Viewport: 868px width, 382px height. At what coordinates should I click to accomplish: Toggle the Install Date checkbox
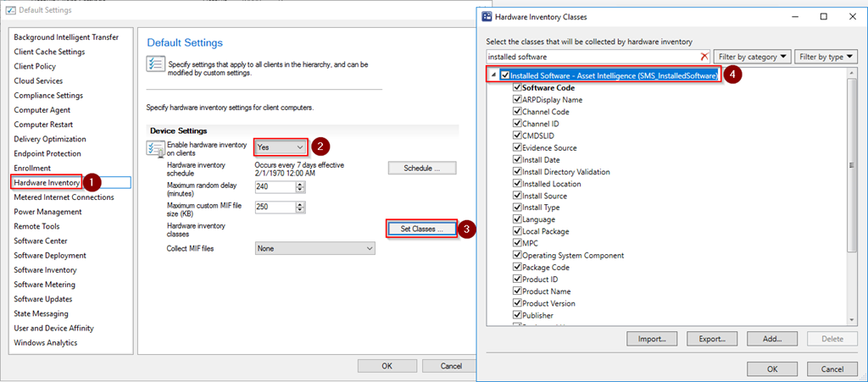(517, 160)
